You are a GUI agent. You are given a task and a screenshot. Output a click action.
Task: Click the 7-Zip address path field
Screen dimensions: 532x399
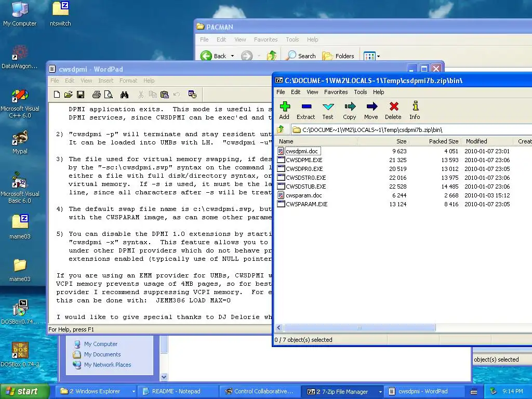pos(411,129)
